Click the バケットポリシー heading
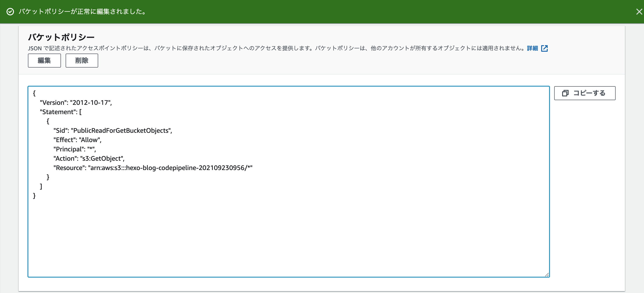Viewport: 644px width, 293px height. [x=61, y=37]
